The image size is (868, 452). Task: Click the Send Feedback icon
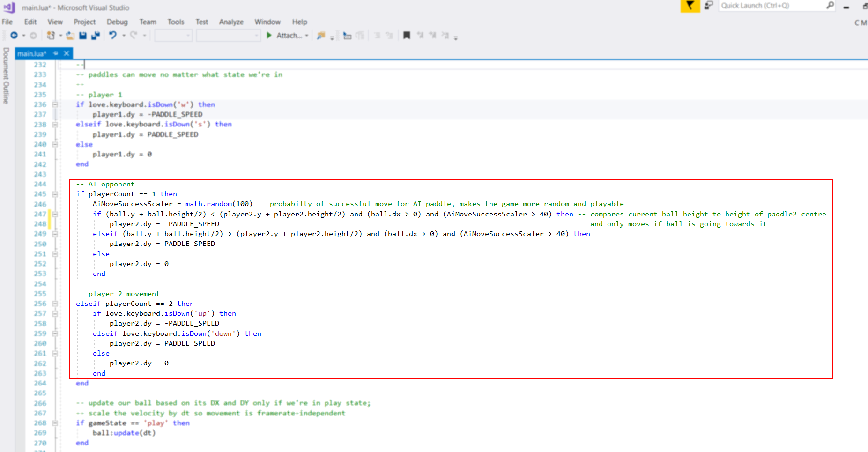[709, 6]
